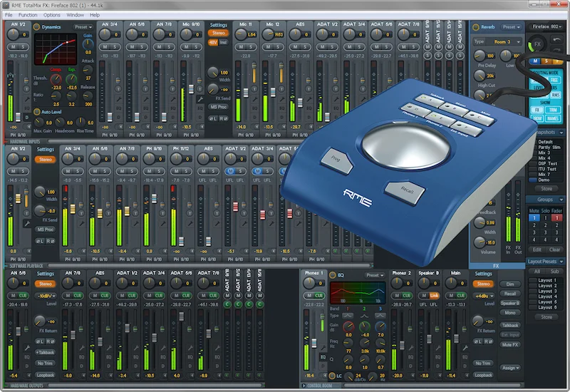Collapse the Groups section

pyautogui.click(x=561, y=200)
